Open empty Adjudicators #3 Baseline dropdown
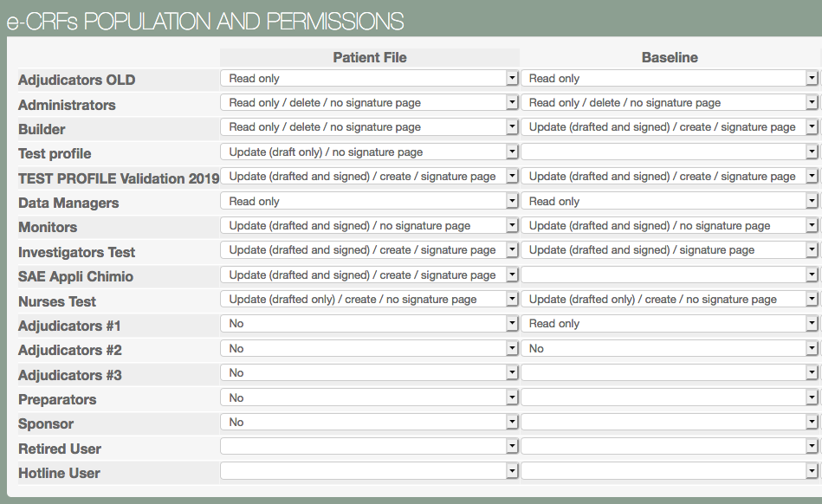The height and width of the screenshot is (504, 822). (x=670, y=373)
